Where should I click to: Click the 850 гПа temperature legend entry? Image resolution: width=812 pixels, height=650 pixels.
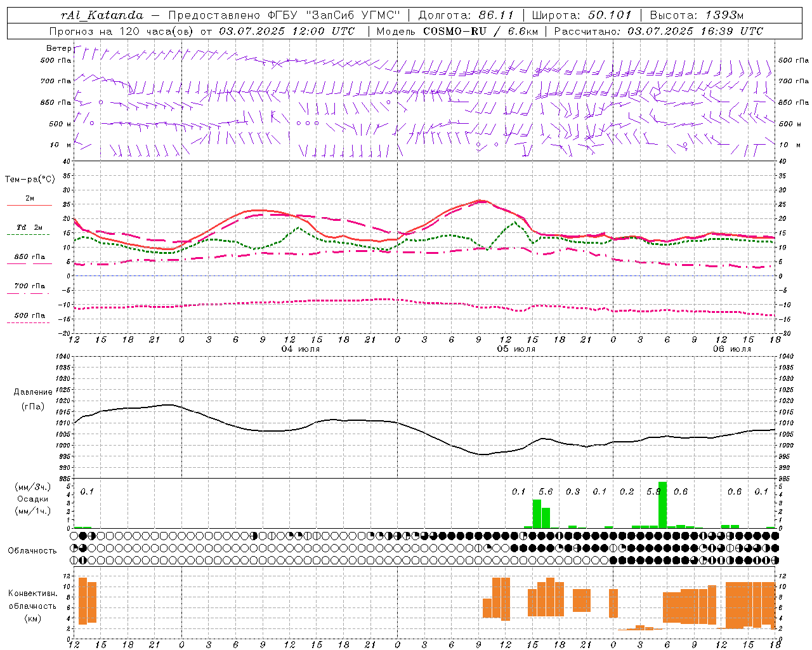pos(29,257)
